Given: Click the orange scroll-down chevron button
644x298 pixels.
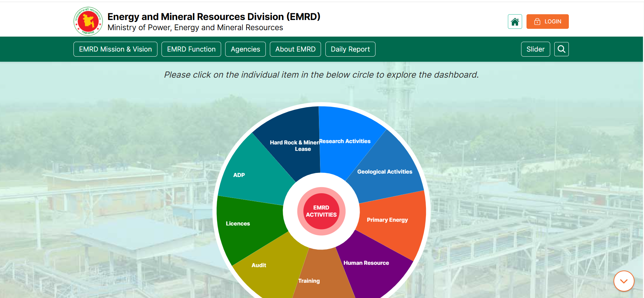Looking at the screenshot, I should (x=624, y=281).
